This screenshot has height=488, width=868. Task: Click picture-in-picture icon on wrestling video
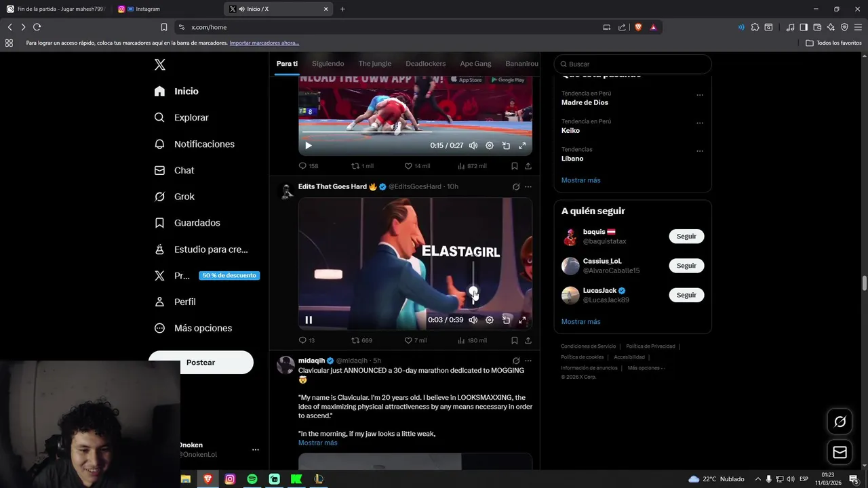[506, 146]
